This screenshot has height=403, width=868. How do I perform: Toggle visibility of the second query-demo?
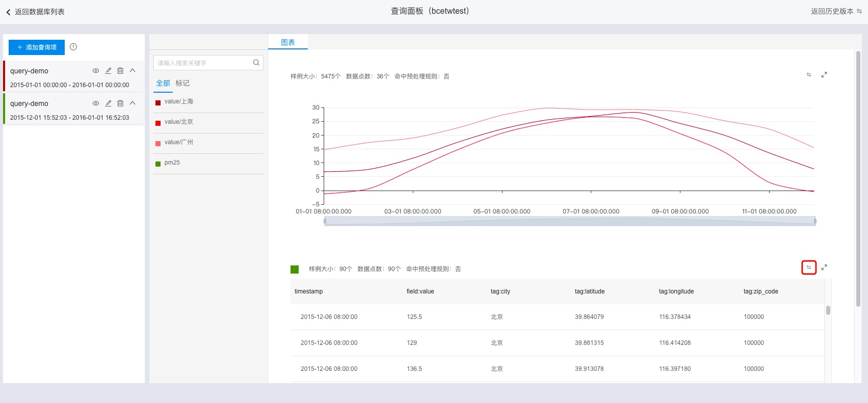tap(96, 103)
